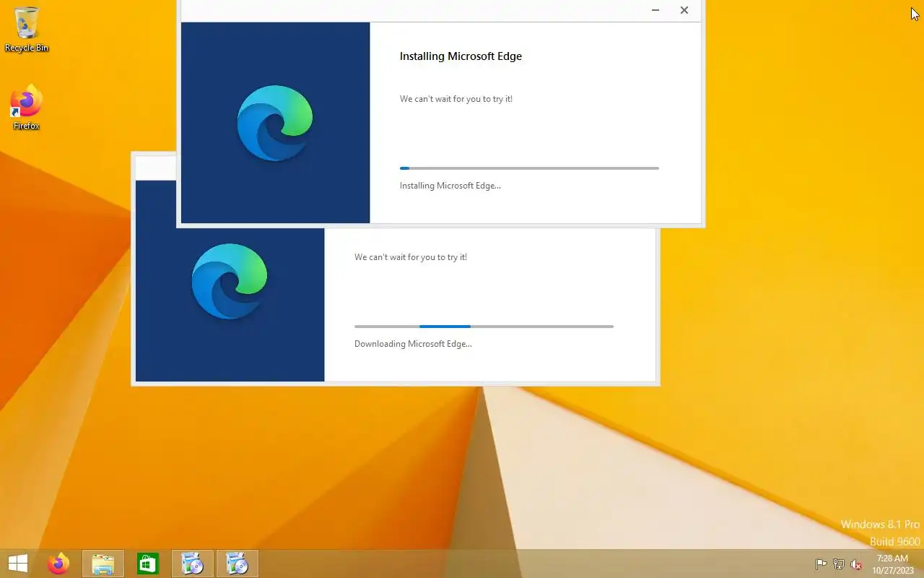Open the Windows Store taskbar icon
The width and height of the screenshot is (924, 578).
[148, 564]
